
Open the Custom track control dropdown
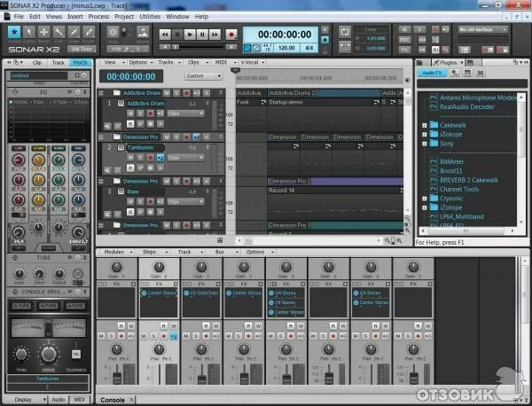pos(204,75)
